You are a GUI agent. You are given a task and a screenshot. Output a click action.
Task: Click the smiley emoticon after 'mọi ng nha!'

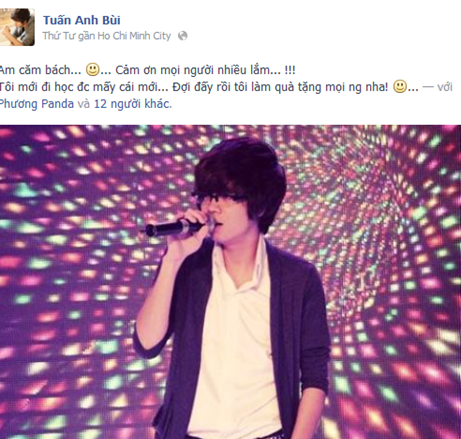click(x=400, y=87)
